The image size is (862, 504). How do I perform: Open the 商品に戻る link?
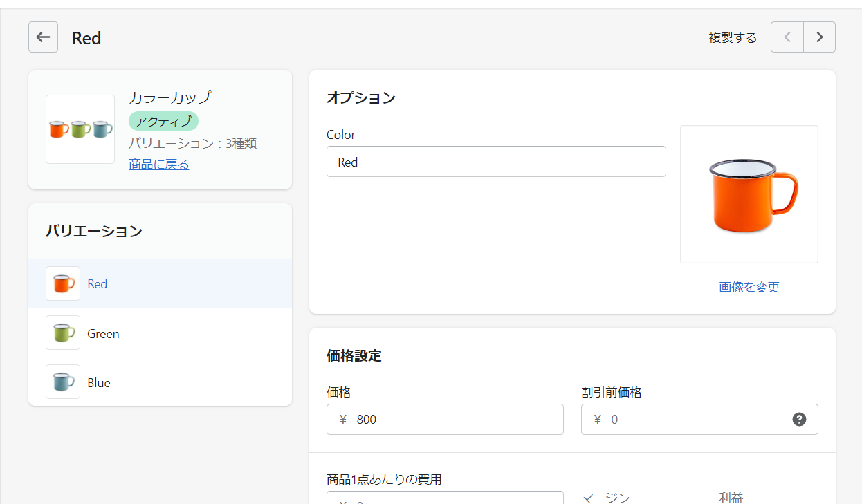tap(158, 165)
